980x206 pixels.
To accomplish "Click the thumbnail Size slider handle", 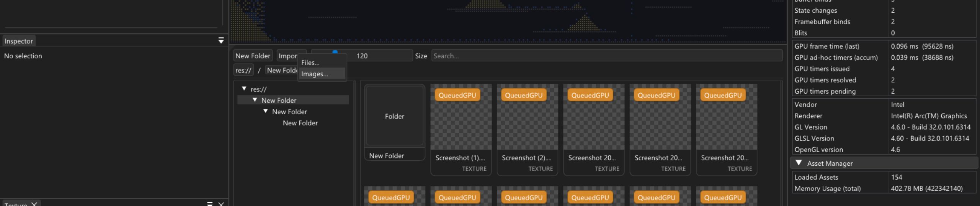I will [x=335, y=52].
